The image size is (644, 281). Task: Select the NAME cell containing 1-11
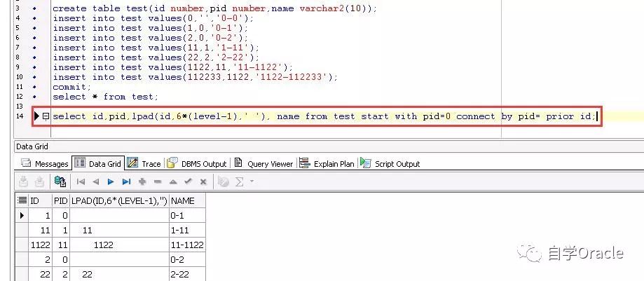(x=187, y=230)
